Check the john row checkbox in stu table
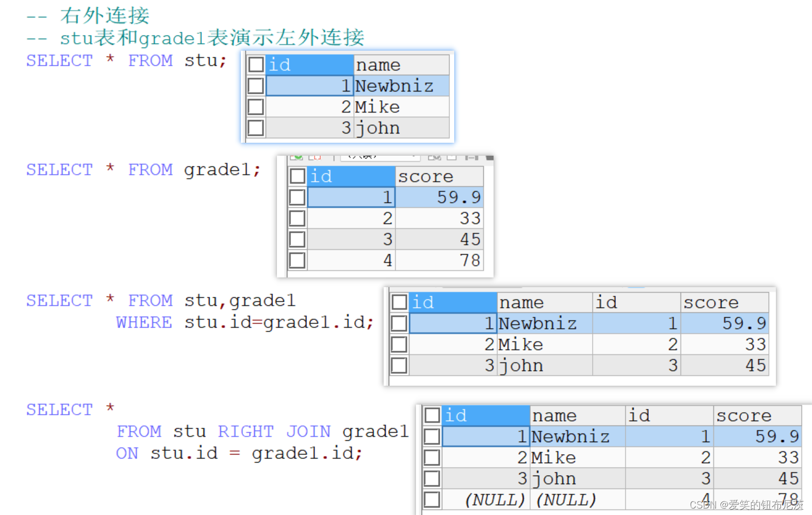The height and width of the screenshot is (515, 812). tap(256, 128)
